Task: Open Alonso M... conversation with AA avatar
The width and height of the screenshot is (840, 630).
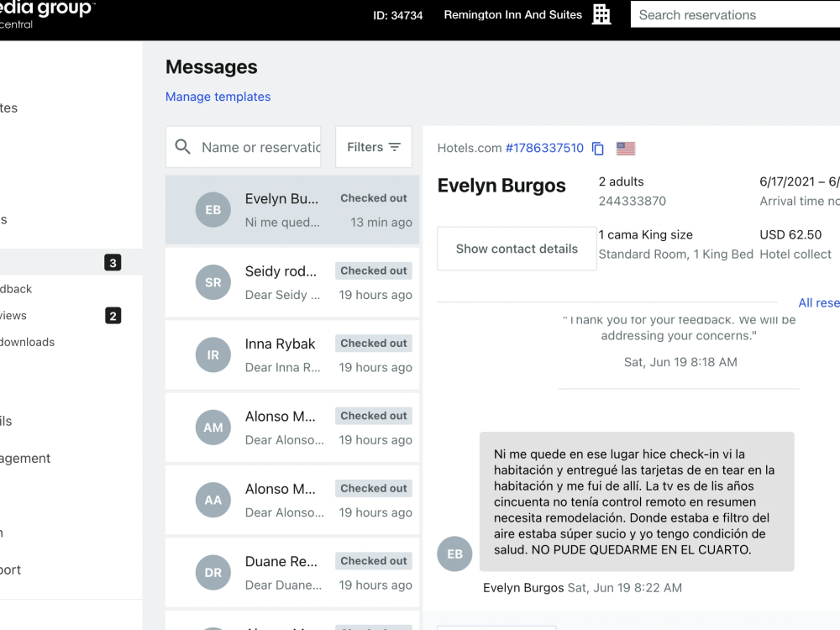Action: pos(292,500)
